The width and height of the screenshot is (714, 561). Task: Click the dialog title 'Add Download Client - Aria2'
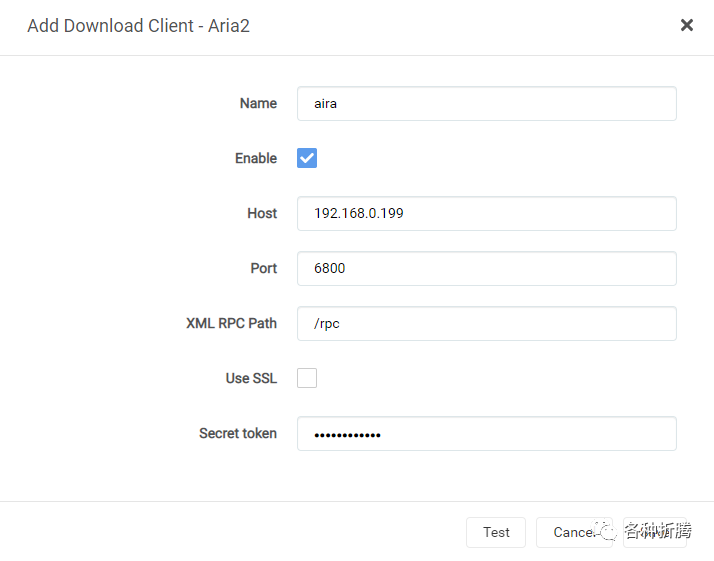[138, 26]
